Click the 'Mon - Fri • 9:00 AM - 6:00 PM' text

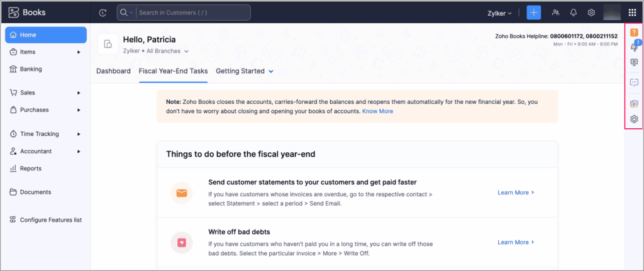point(586,44)
